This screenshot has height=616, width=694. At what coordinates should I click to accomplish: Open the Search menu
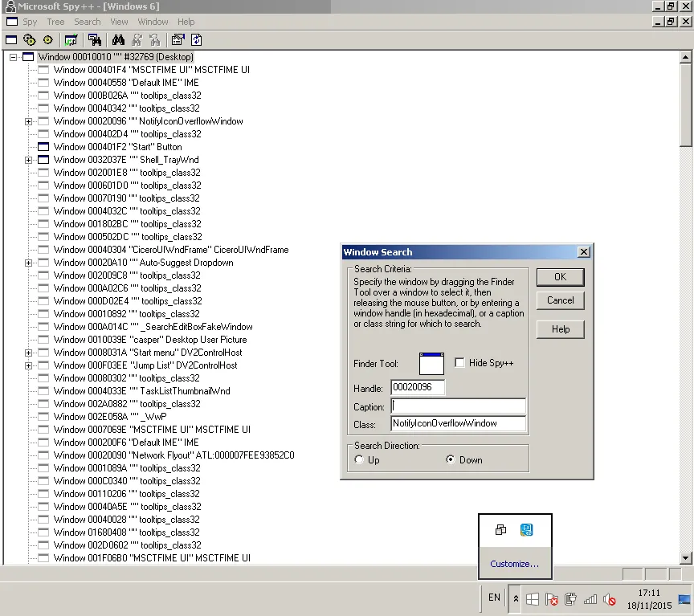(88, 22)
